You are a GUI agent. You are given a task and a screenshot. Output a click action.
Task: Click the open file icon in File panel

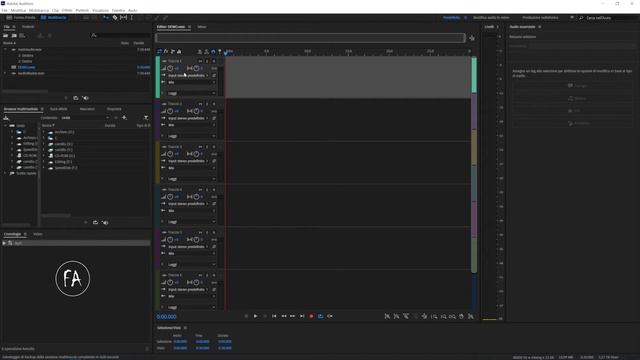coord(6,36)
